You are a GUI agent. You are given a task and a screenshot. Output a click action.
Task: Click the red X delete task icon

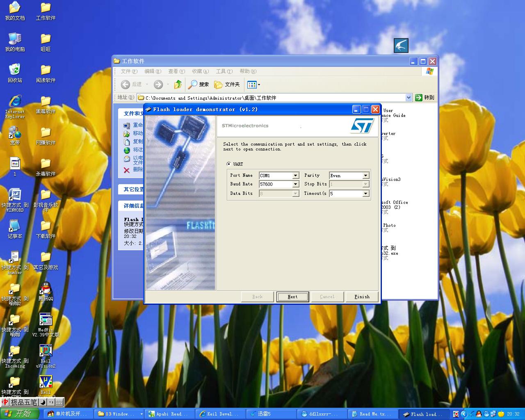pos(127,170)
